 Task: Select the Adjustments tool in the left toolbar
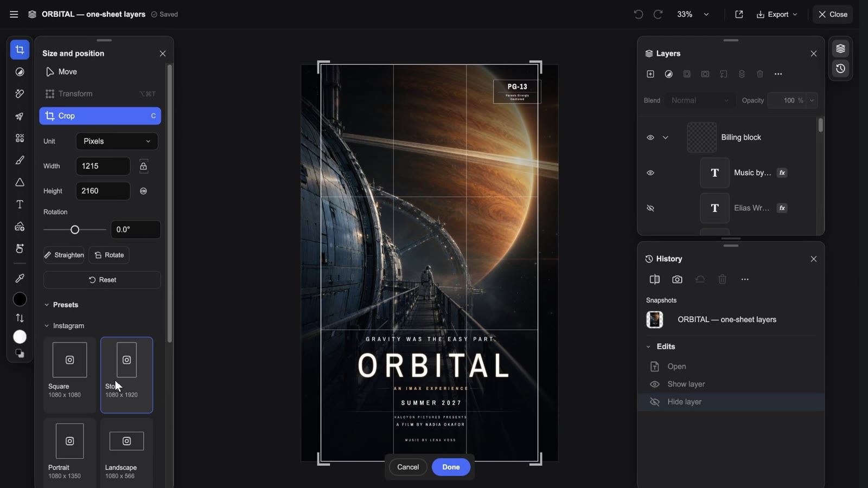pyautogui.click(x=20, y=72)
